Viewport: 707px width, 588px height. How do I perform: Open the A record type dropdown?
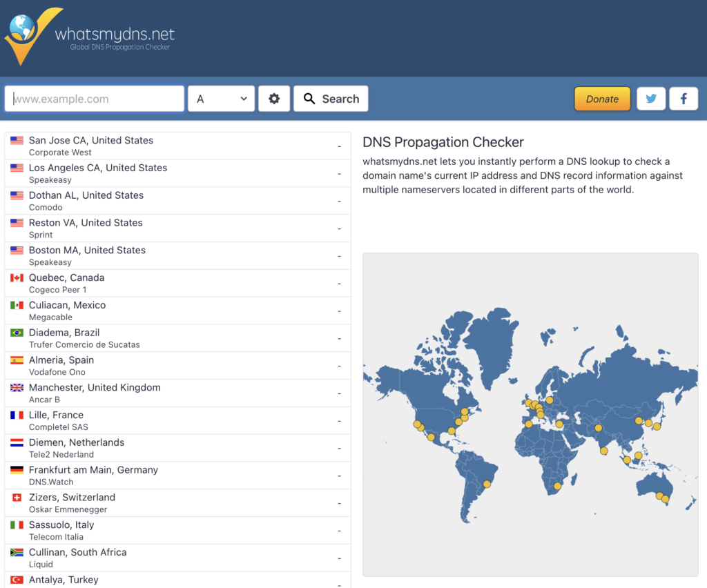pyautogui.click(x=221, y=99)
